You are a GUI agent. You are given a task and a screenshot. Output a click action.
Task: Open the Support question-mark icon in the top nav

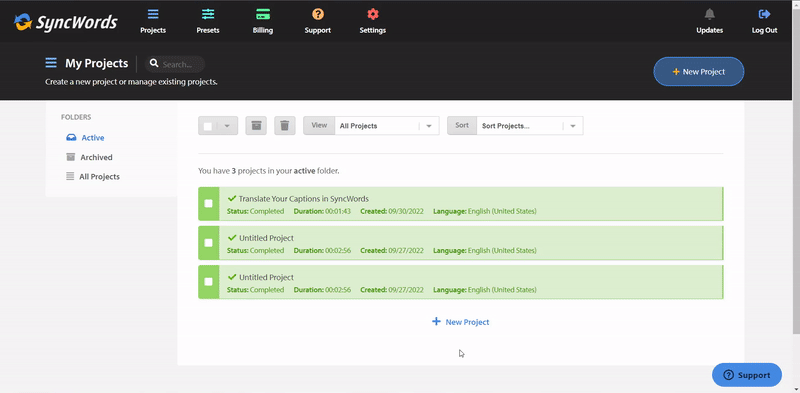(318, 14)
